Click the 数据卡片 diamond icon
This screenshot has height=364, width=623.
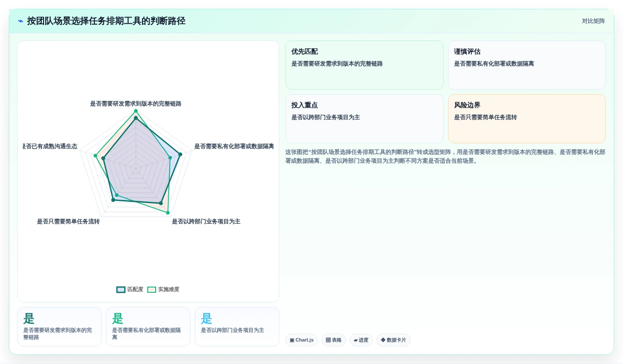click(383, 340)
